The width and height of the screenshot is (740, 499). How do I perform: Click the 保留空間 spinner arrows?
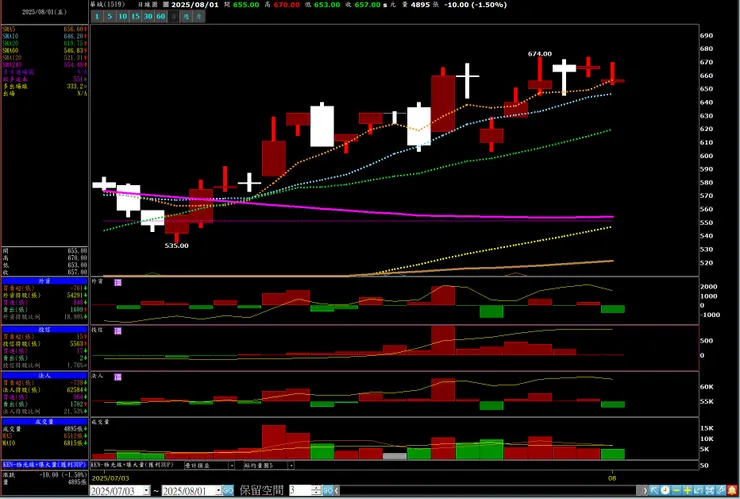pos(317,491)
